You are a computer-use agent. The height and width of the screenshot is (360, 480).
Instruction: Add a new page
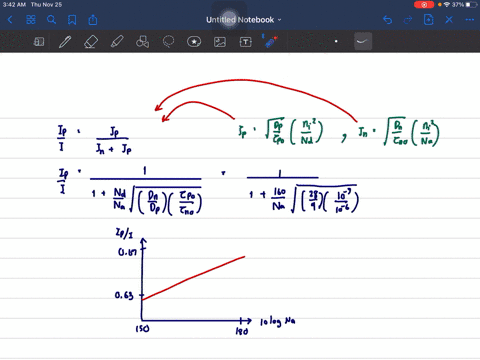pyautogui.click(x=428, y=20)
